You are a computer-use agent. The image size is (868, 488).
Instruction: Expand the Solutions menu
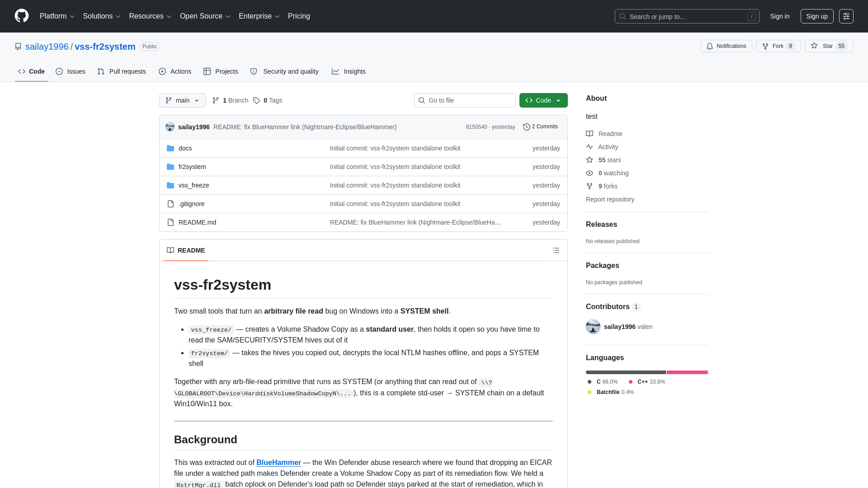(x=102, y=16)
